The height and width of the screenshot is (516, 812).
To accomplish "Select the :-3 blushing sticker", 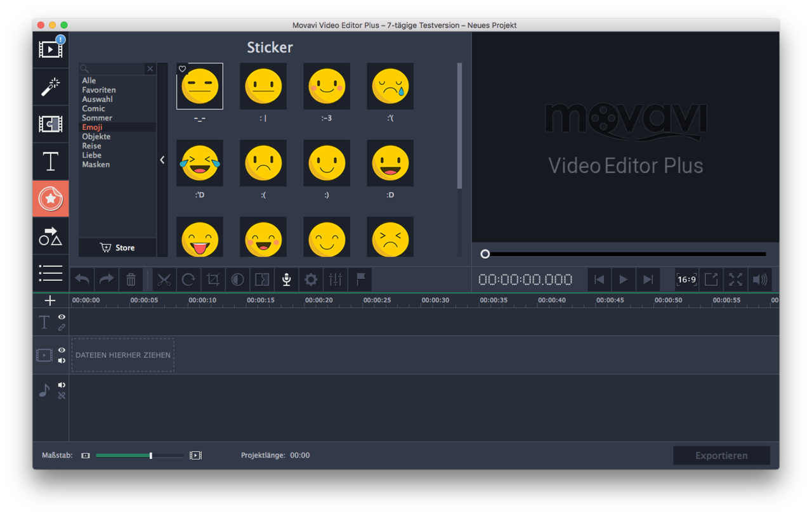I will tap(327, 86).
